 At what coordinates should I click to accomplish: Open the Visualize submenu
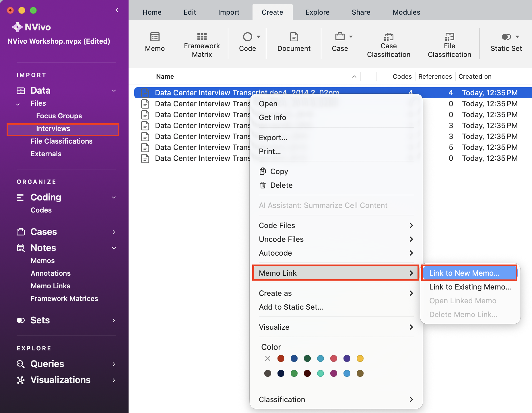336,327
